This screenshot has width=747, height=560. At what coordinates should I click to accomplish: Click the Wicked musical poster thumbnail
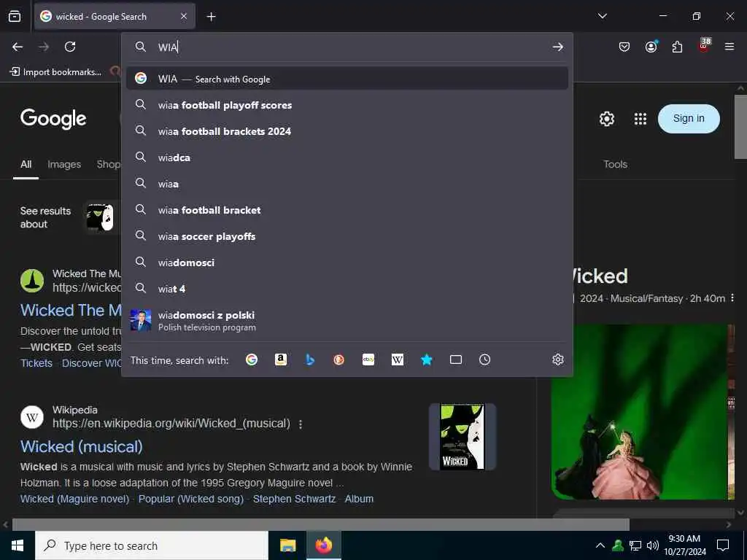tap(462, 437)
